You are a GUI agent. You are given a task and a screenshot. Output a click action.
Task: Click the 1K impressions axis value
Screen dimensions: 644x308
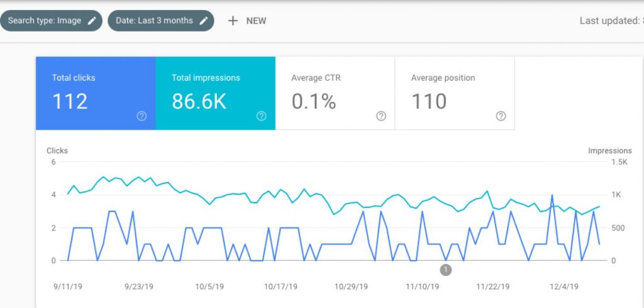(x=616, y=195)
